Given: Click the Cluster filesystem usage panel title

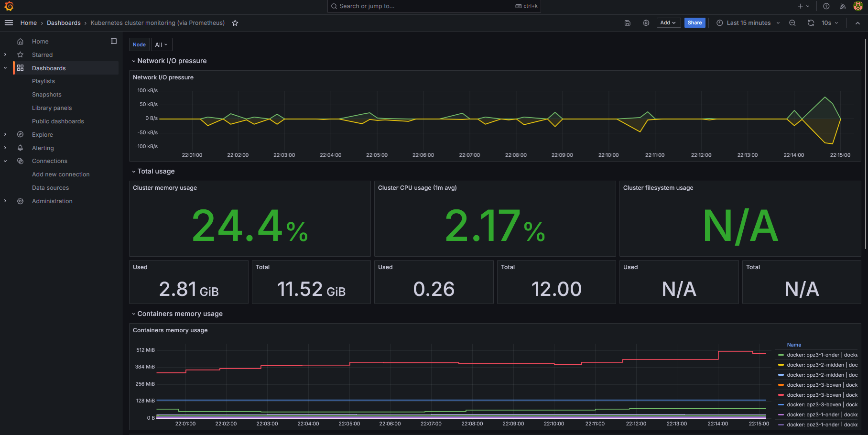Looking at the screenshot, I should [x=658, y=188].
